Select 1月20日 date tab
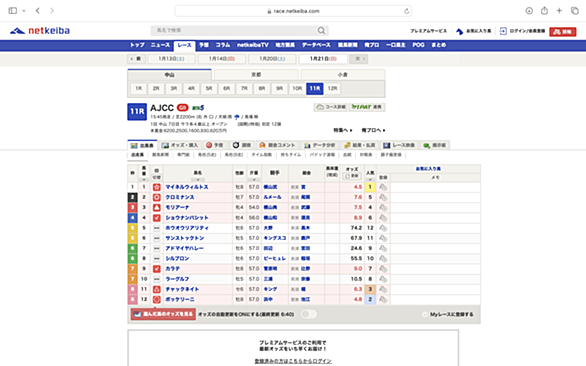586x366 pixels. coord(272,59)
